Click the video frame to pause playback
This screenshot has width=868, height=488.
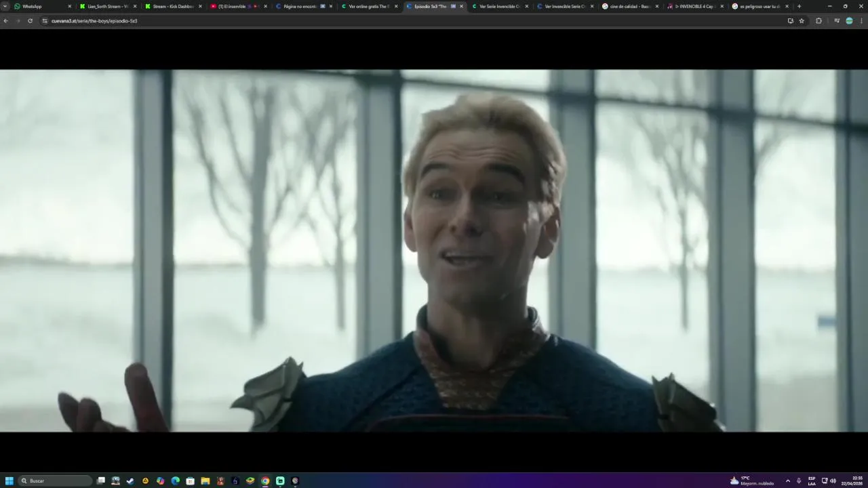click(434, 251)
